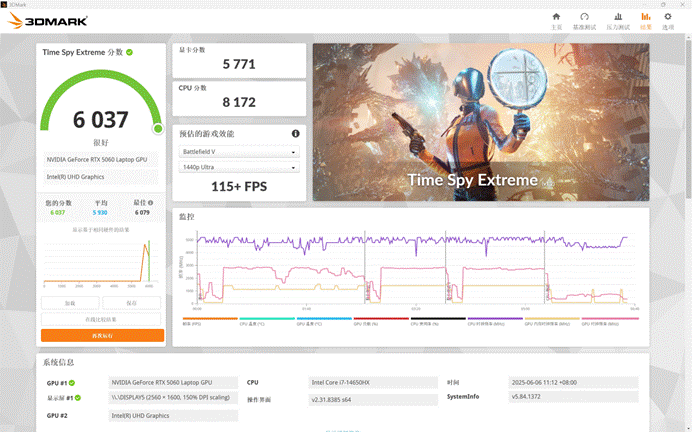Click the info icon in estimated game performance
This screenshot has width=692, height=432.
(295, 133)
